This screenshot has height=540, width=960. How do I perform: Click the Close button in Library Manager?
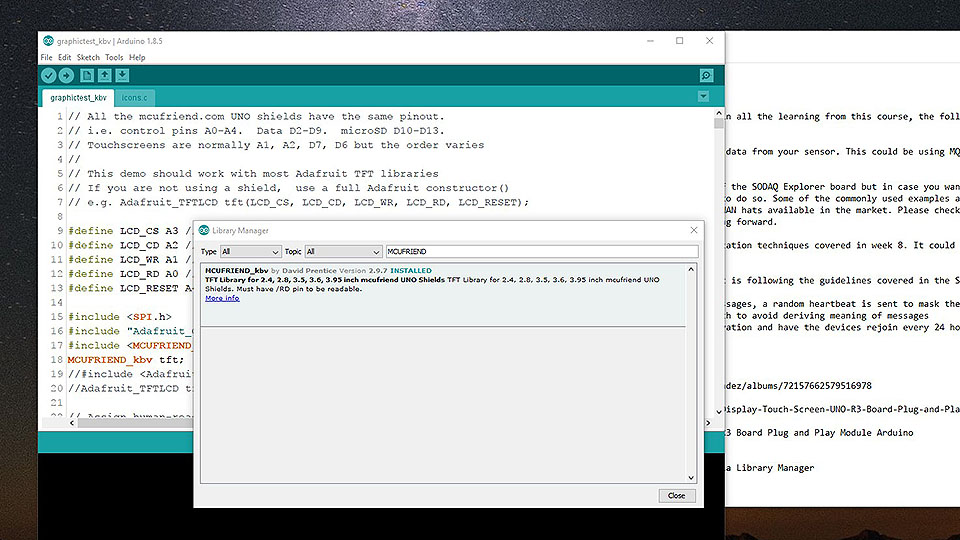click(x=677, y=495)
